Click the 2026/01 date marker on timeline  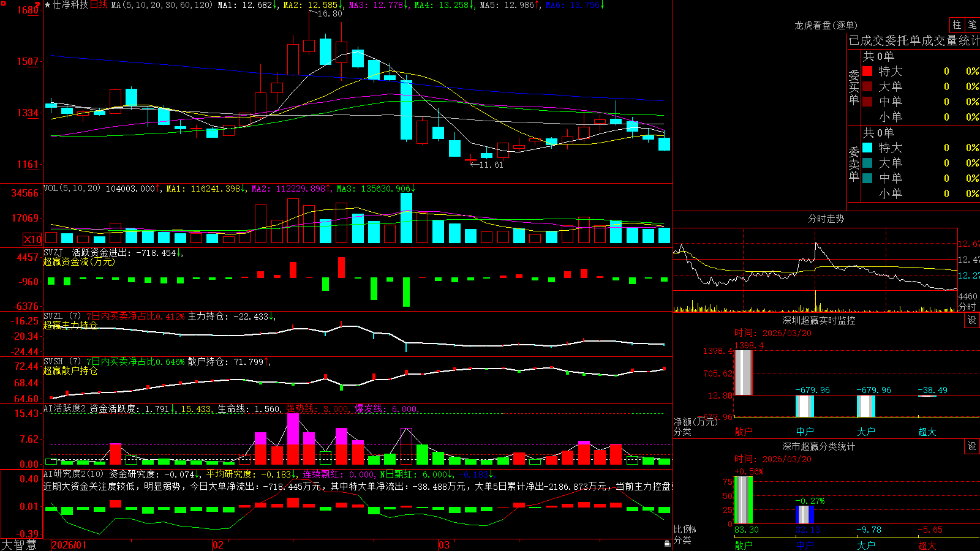[x=69, y=545]
